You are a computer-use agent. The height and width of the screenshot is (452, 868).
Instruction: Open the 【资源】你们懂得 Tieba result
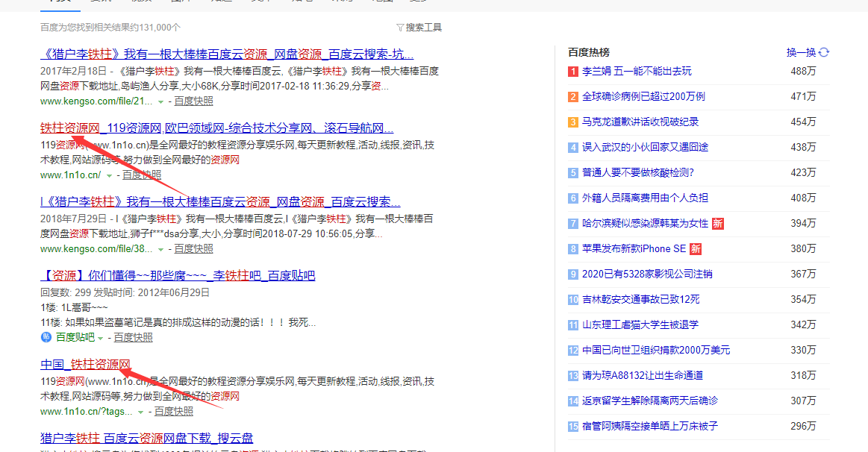(x=178, y=276)
